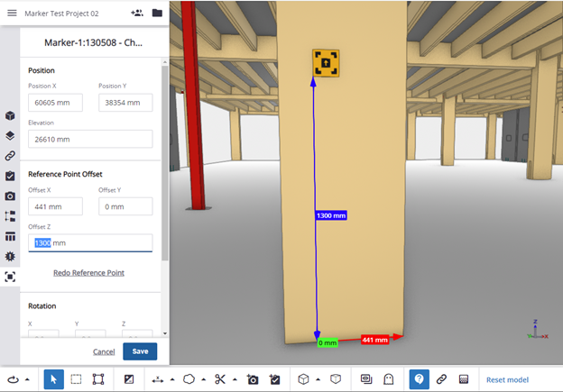563x392 pixels.
Task: Click the Redo Reference Point link
Action: pos(88,272)
